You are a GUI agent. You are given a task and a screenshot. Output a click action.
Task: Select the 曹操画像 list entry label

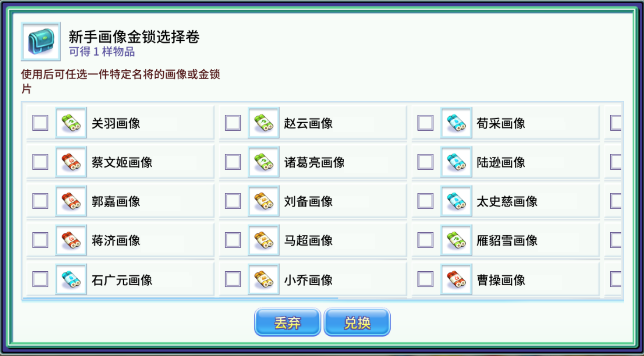click(501, 280)
